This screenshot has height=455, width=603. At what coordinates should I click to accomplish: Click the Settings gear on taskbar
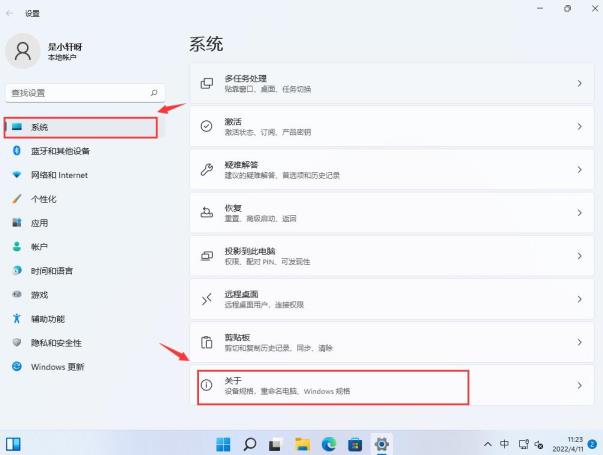(381, 444)
